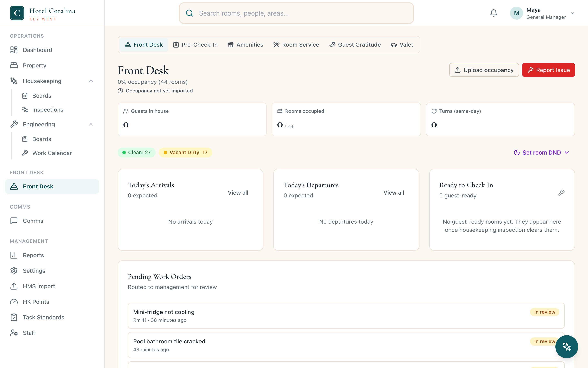The image size is (588, 368).
Task: Click the Reports bar chart icon
Action: pos(14,255)
